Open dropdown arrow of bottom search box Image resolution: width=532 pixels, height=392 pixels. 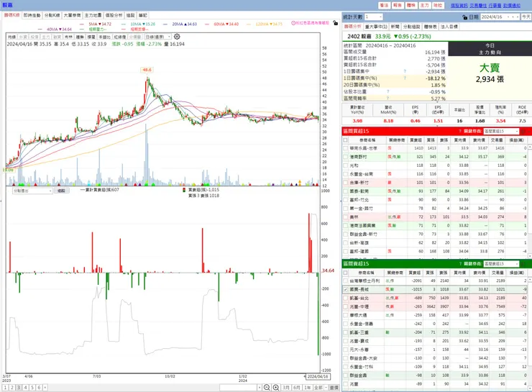[x=260, y=387]
